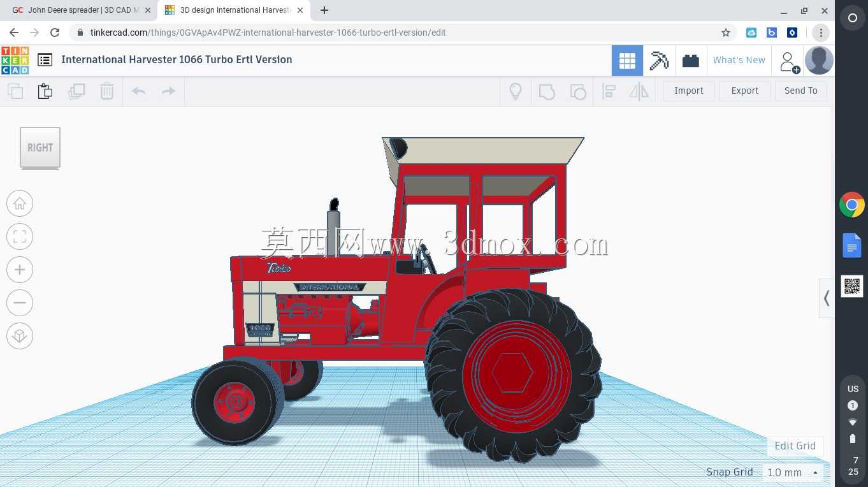Click the Duplicate and repeat icon

click(76, 91)
